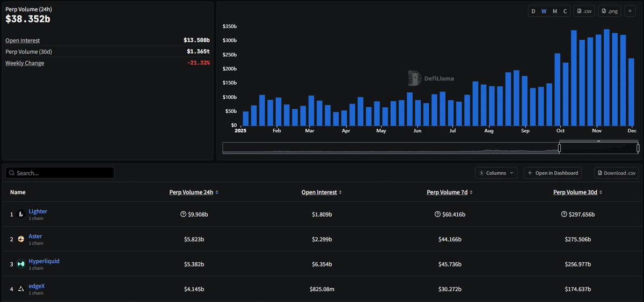The width and height of the screenshot is (644, 302).
Task: Click the edgeX protocol logo icon
Action: (x=20, y=289)
